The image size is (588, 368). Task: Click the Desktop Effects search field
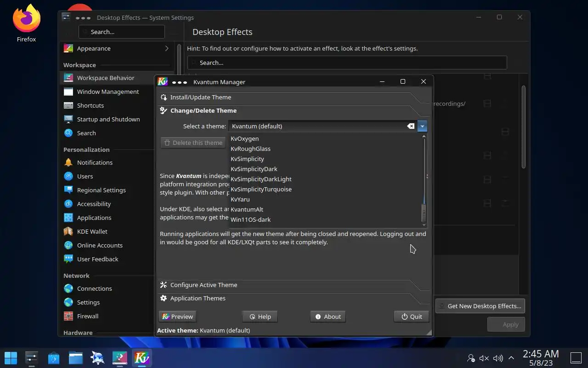347,63
